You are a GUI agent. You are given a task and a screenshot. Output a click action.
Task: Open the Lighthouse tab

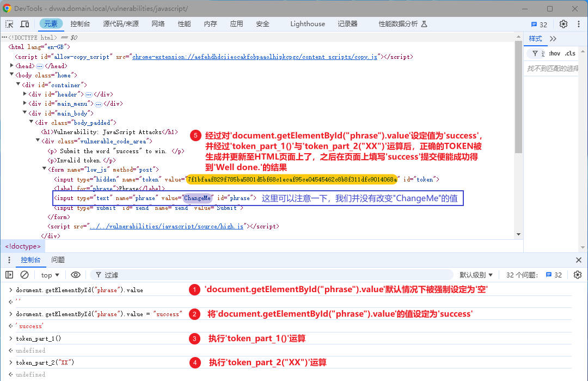tap(308, 24)
